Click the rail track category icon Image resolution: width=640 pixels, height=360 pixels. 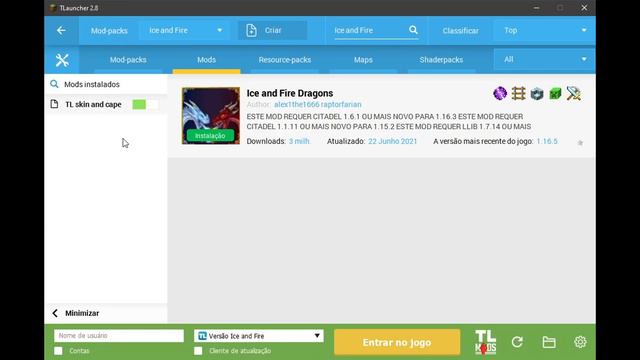click(518, 93)
